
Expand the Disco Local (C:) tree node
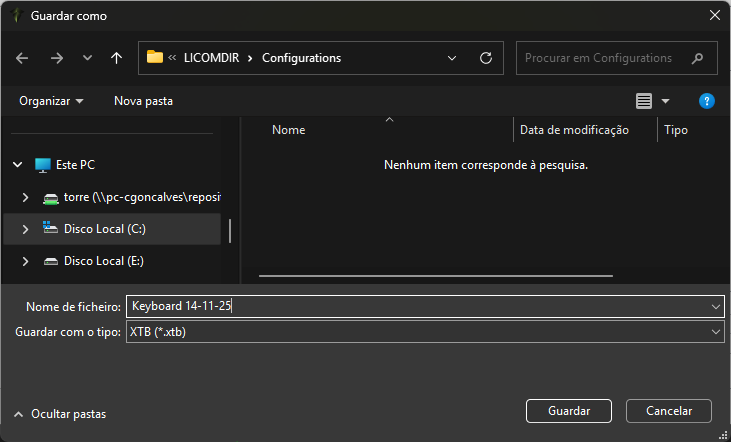25,229
